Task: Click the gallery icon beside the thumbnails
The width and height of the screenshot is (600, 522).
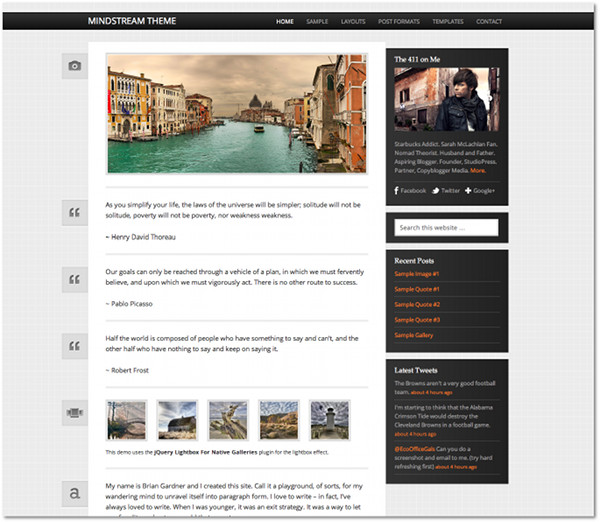Action: (x=75, y=413)
